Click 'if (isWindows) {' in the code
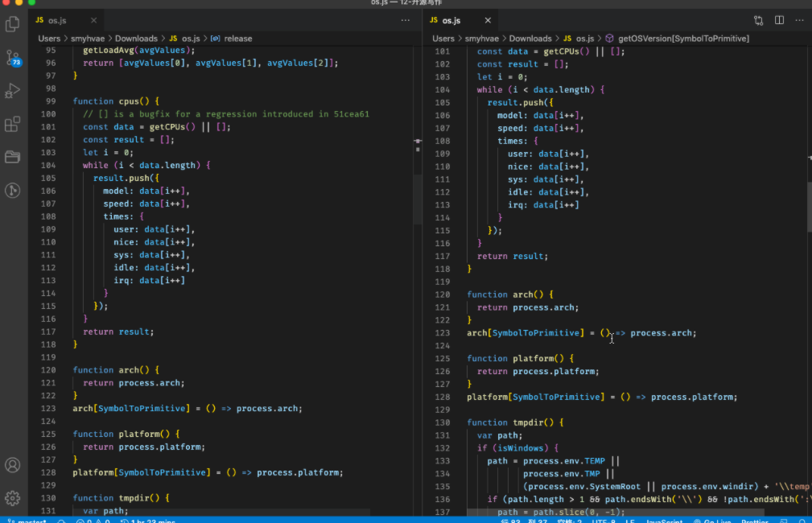Image resolution: width=812 pixels, height=523 pixels. [517, 448]
